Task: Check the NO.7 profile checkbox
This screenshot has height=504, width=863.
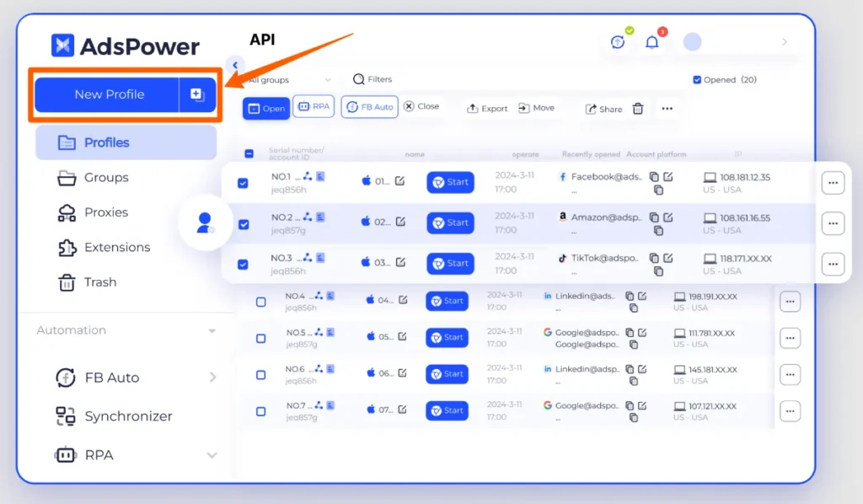Action: tap(261, 411)
